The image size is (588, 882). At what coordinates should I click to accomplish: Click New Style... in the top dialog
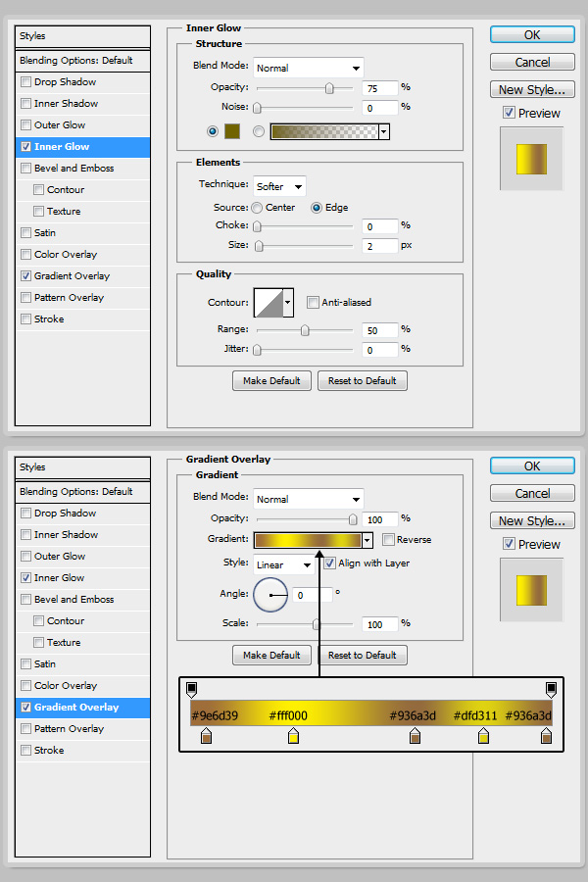[532, 89]
